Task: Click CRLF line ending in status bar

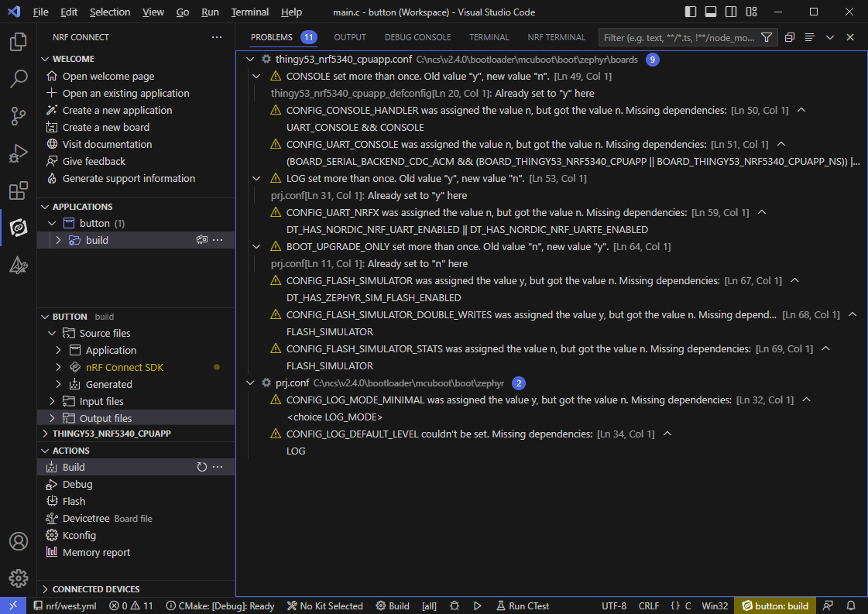Action: 648,605
